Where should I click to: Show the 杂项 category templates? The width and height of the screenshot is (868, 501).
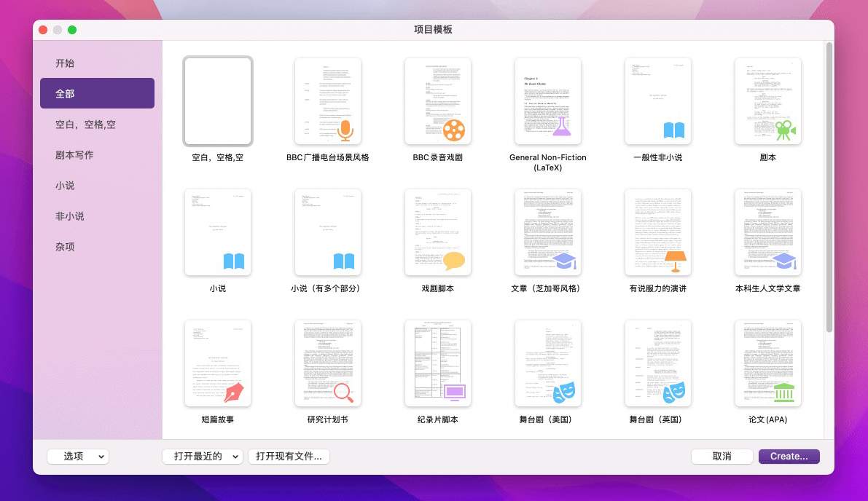tap(65, 247)
